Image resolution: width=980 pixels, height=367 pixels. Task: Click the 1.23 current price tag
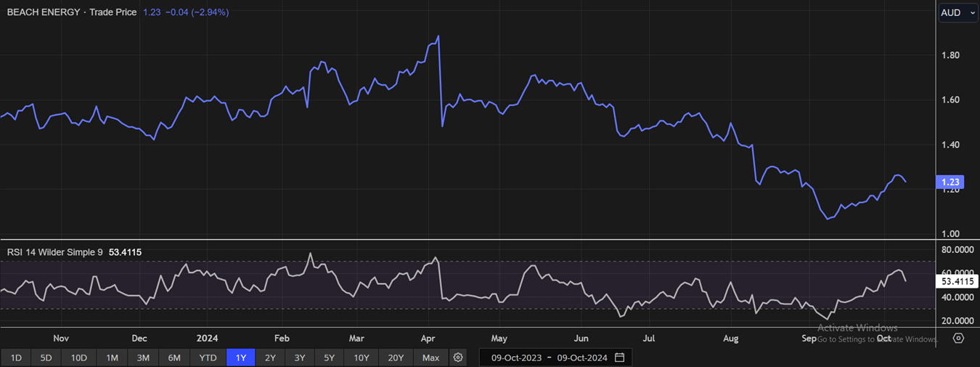[951, 184]
